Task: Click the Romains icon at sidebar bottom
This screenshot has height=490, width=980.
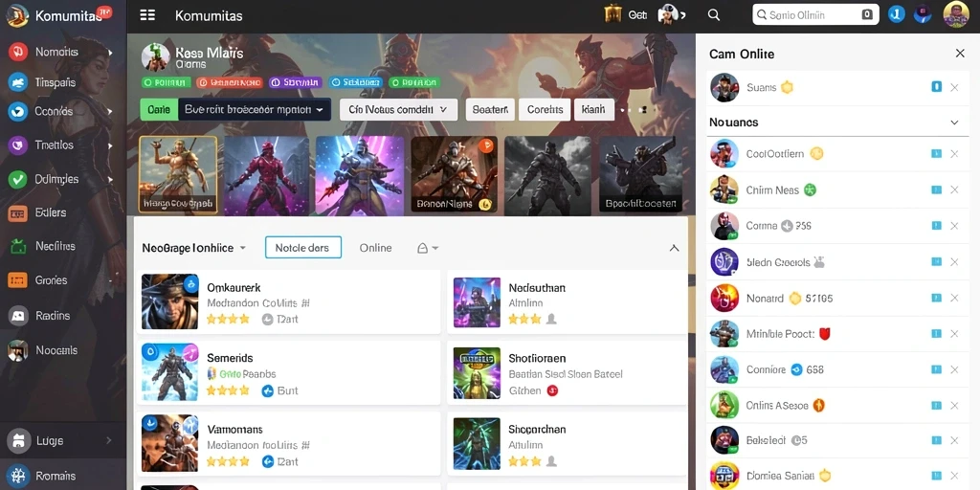Action: 17,475
